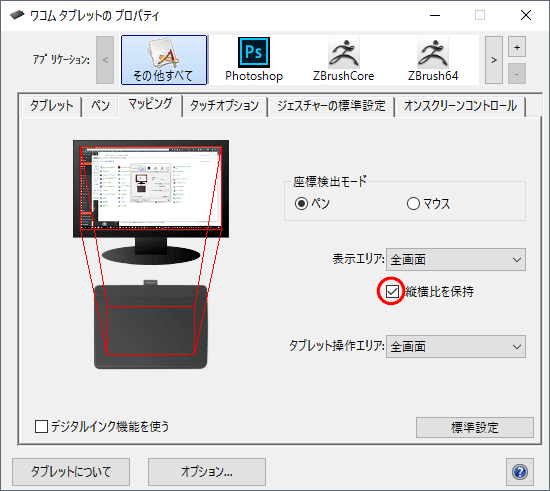Choose the ZBrushCore application icon

click(x=343, y=60)
